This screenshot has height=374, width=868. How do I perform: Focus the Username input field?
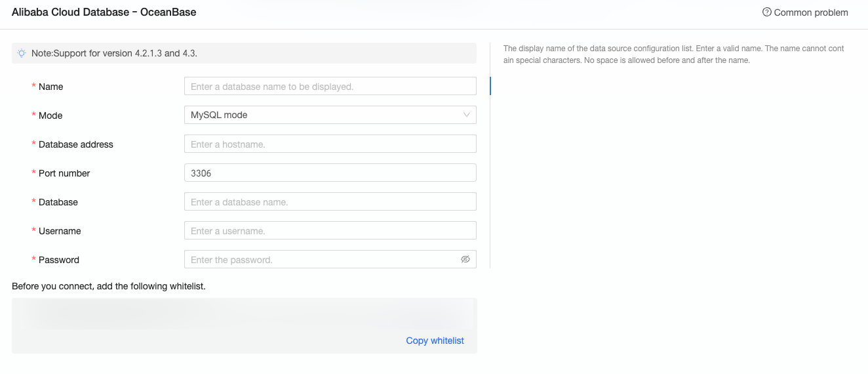pyautogui.click(x=330, y=230)
